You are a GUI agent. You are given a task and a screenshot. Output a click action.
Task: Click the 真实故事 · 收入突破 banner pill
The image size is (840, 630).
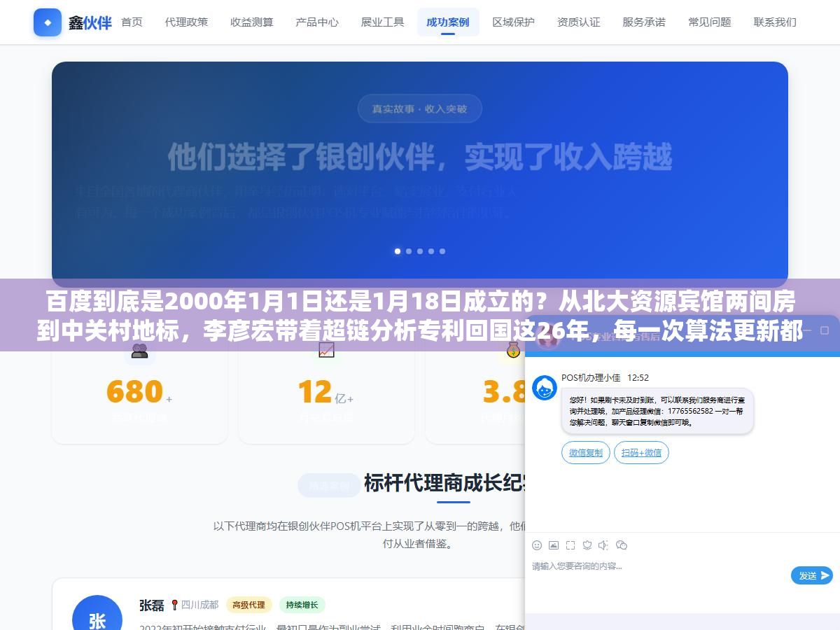tap(419, 108)
